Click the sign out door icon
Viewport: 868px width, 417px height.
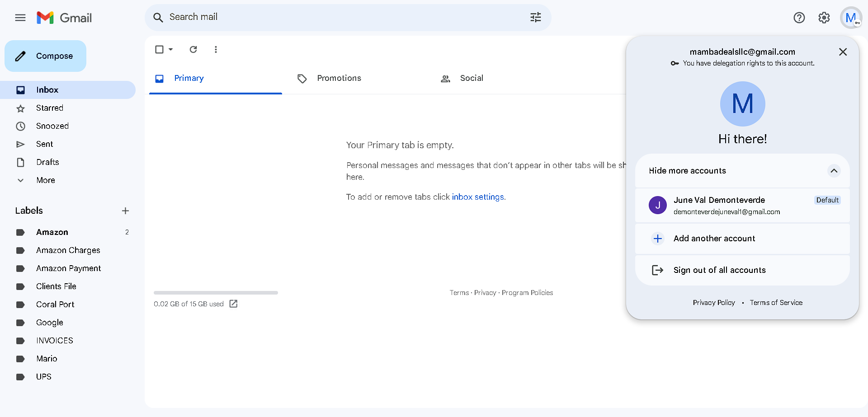tap(658, 270)
